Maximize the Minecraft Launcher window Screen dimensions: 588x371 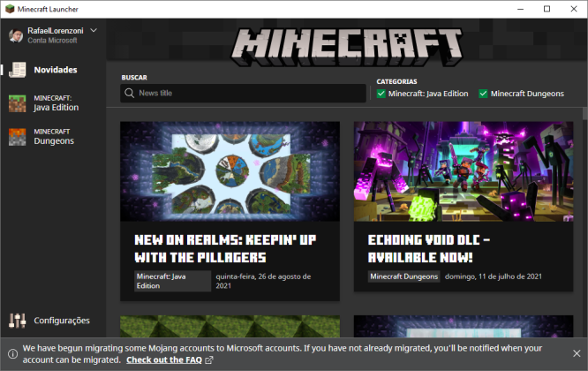pos(547,9)
